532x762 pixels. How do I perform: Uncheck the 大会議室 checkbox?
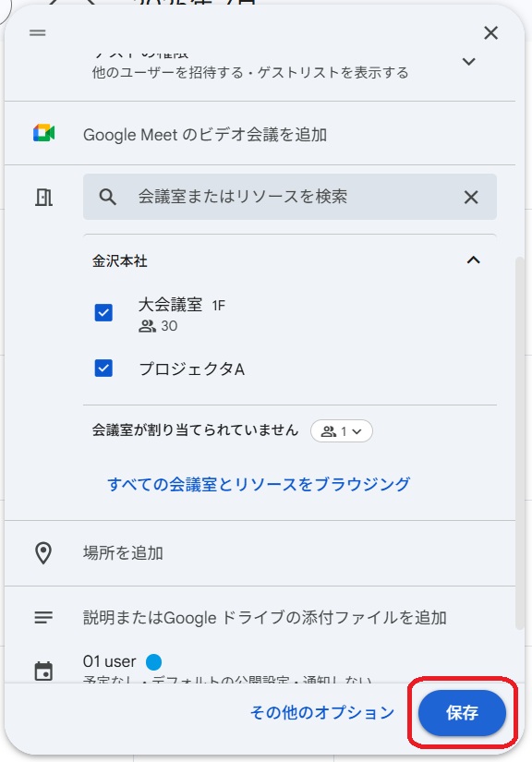point(103,312)
